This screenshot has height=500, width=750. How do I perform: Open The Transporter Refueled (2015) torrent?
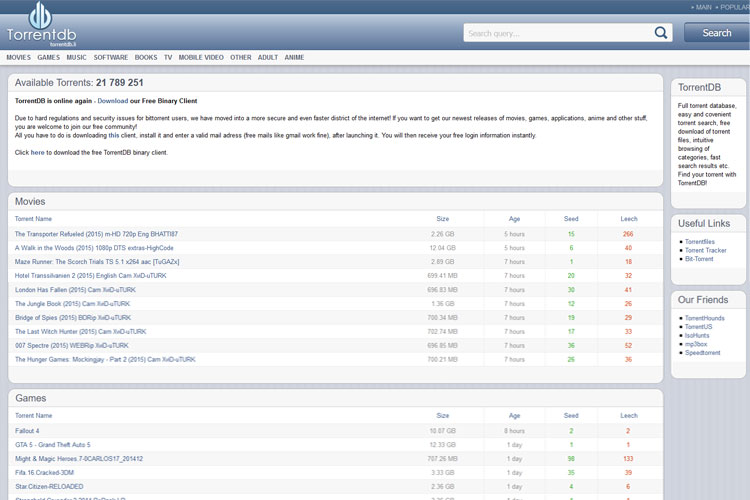tap(96, 234)
